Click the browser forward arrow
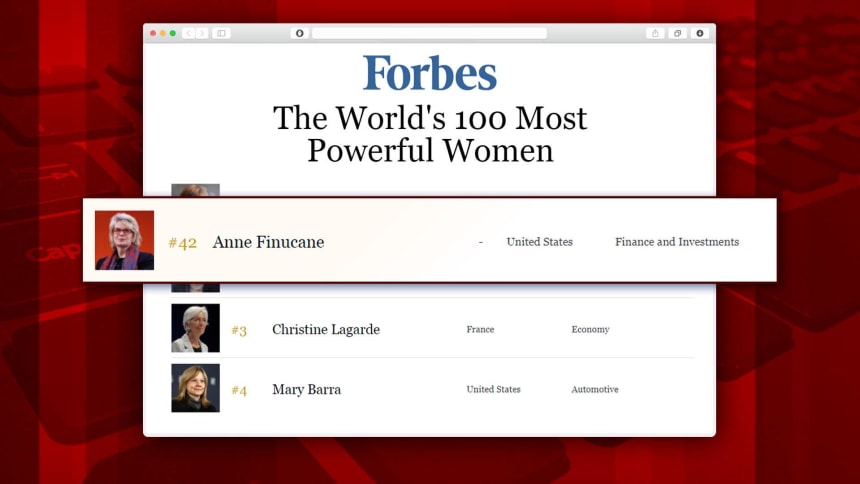 pos(202,33)
